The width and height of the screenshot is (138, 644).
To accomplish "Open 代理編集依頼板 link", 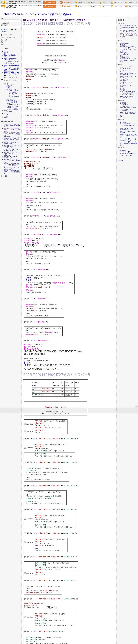I will point(11,101).
